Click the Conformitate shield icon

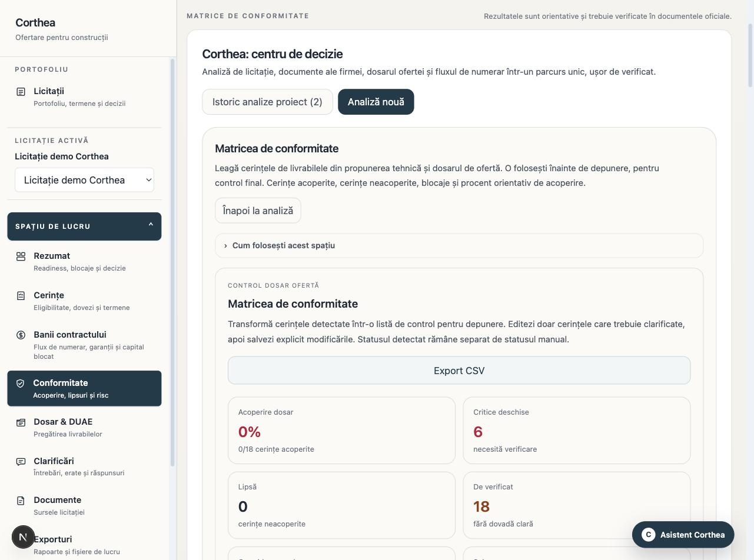[20, 384]
